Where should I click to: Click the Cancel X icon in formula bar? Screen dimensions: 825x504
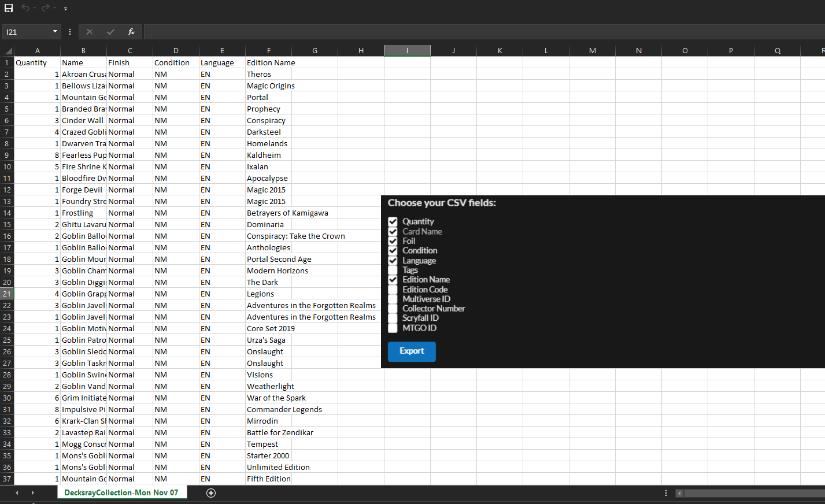pos(89,32)
